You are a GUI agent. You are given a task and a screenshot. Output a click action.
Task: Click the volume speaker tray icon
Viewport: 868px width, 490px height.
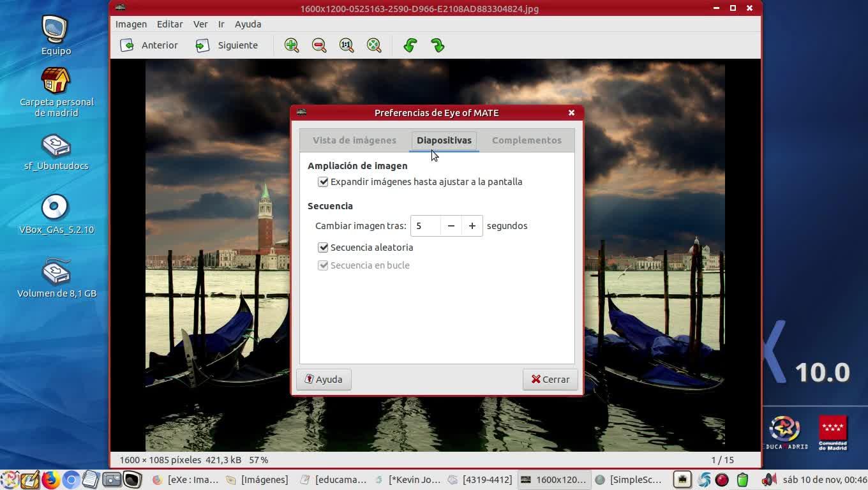[x=769, y=480]
